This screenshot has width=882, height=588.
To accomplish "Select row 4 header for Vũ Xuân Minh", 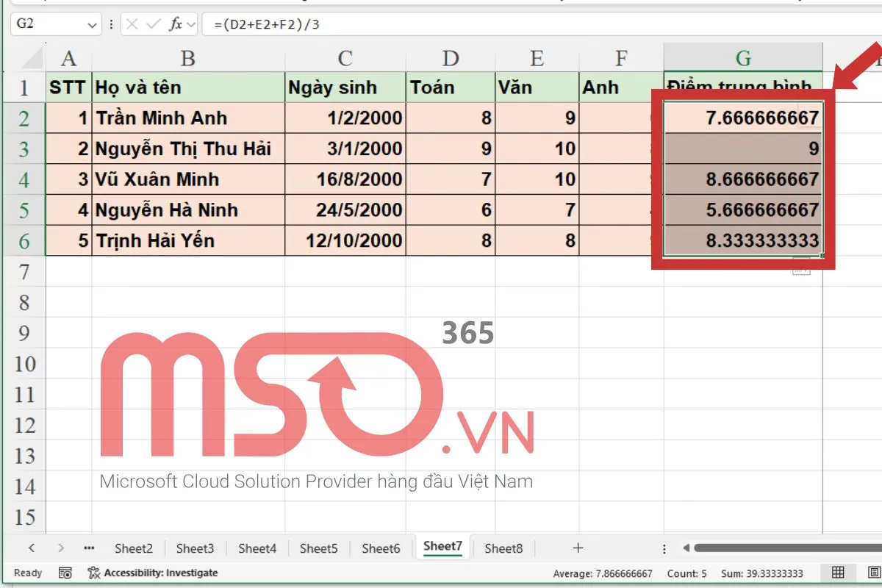I will click(x=24, y=179).
